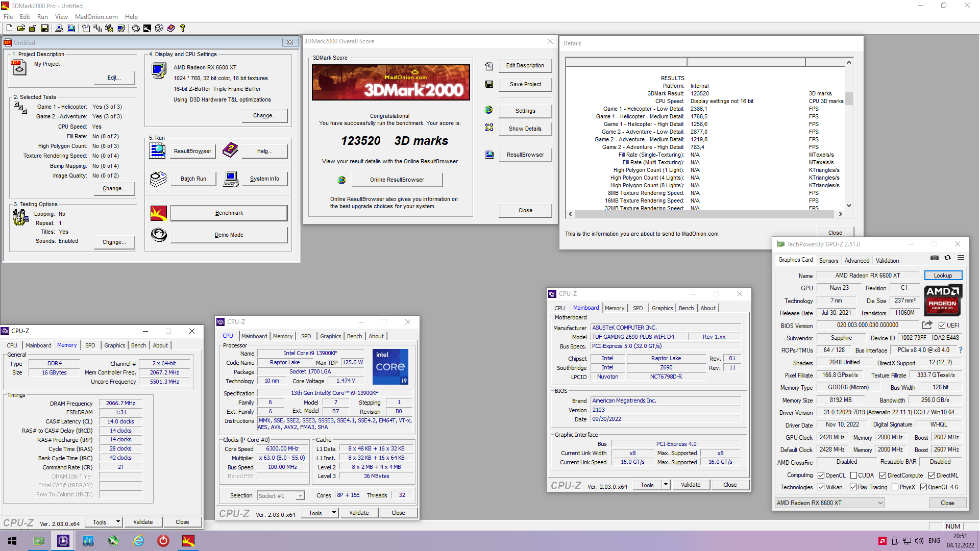The width and height of the screenshot is (980, 551).
Task: Click the Intel Core i9 logo in CPU-Z
Action: 390,367
